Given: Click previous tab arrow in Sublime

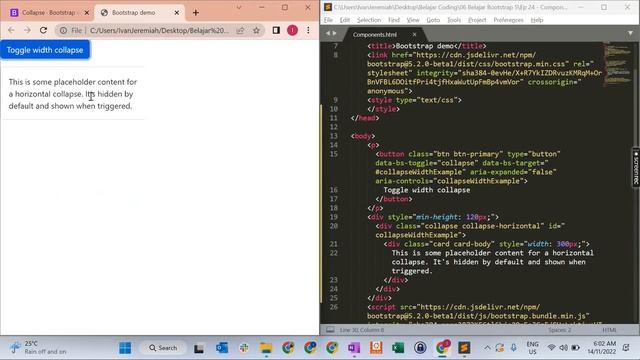Looking at the screenshot, I should [x=328, y=33].
